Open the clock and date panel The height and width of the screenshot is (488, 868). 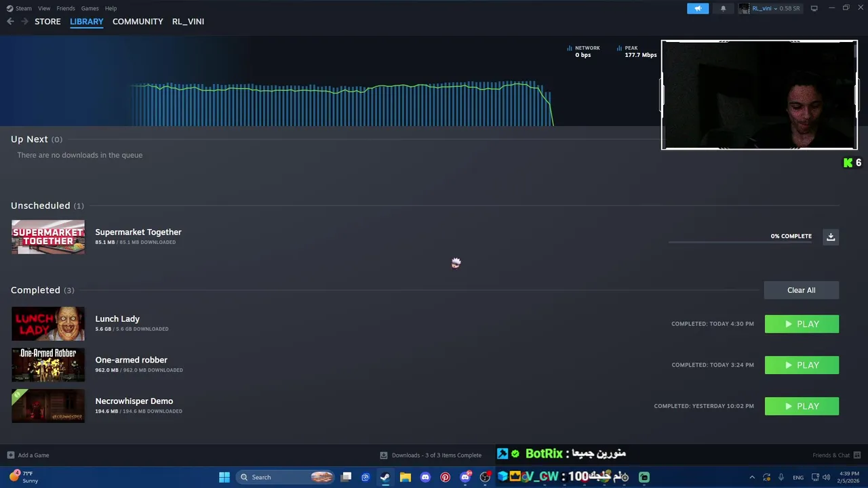[x=849, y=477]
